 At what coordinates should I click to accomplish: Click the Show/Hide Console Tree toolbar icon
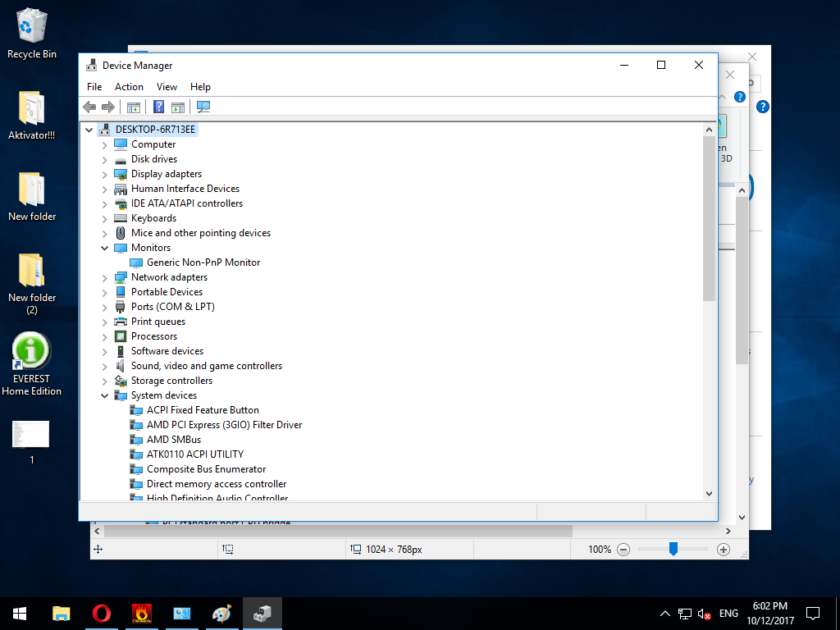click(x=134, y=107)
